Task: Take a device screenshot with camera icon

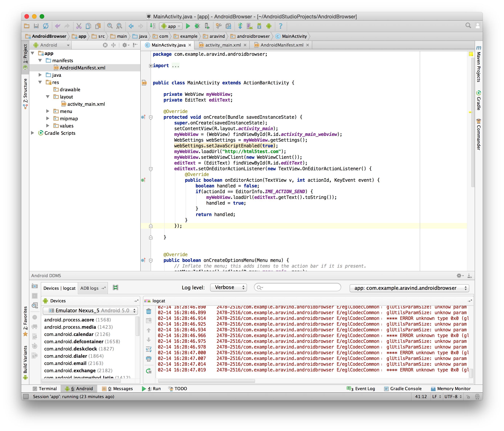Action: click(x=35, y=286)
